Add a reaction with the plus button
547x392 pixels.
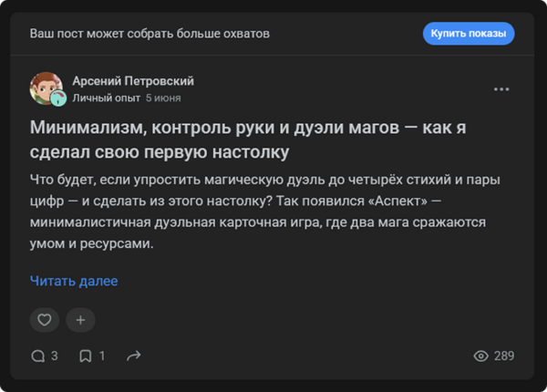(80, 320)
